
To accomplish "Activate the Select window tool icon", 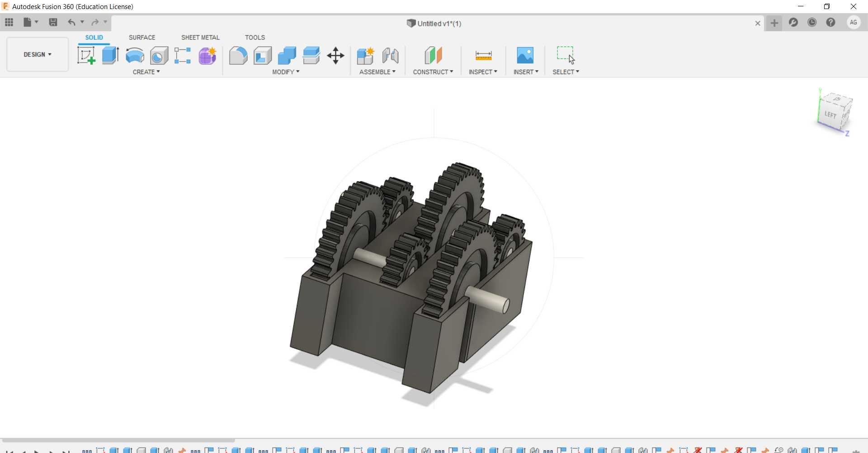I will (x=566, y=55).
